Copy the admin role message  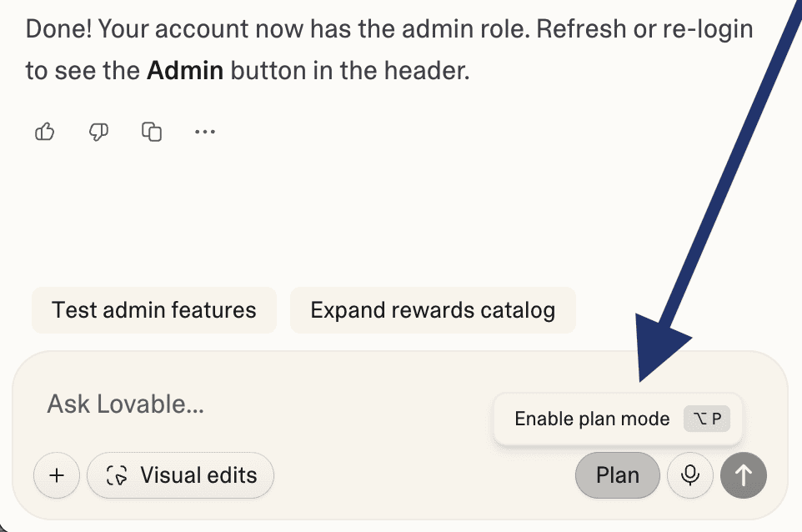click(x=152, y=132)
